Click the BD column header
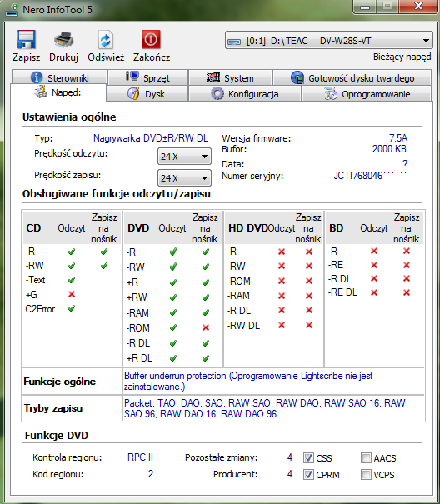The height and width of the screenshot is (504, 440). [336, 228]
